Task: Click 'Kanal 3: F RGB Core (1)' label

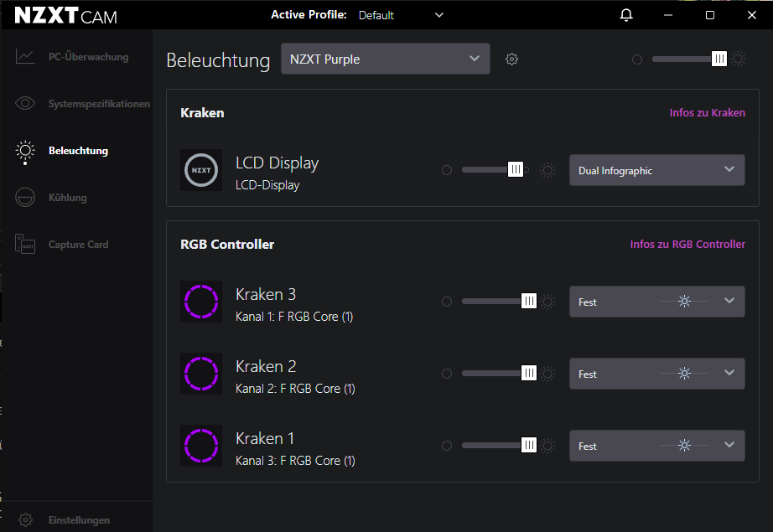Action: tap(295, 460)
